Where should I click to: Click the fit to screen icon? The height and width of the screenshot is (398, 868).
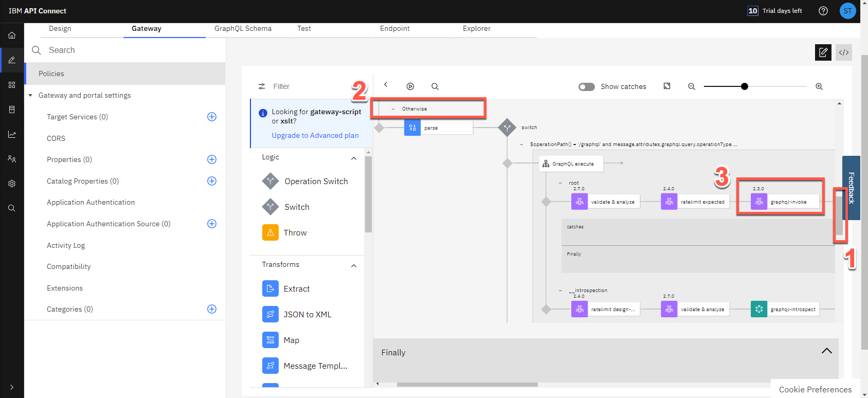pyautogui.click(x=667, y=86)
